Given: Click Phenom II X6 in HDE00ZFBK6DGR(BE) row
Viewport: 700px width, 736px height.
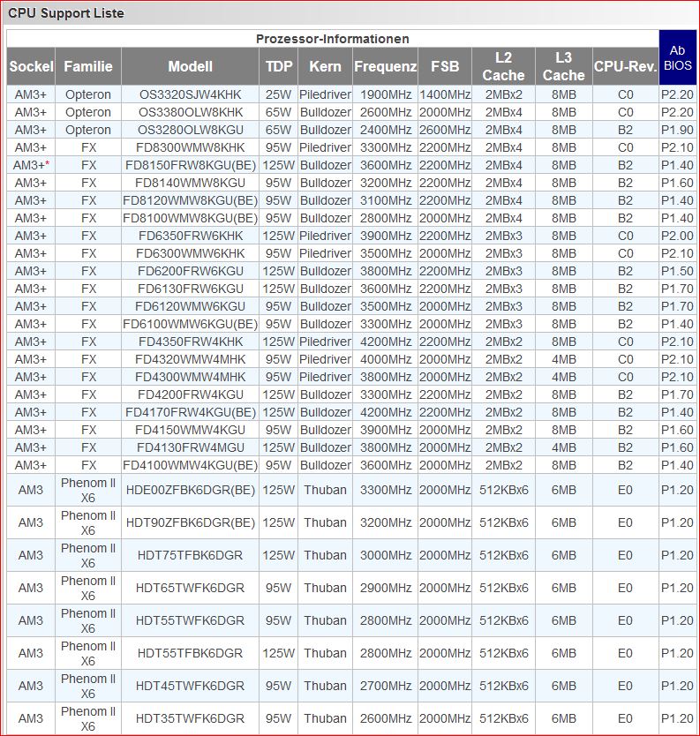Looking at the screenshot, I should pyautogui.click(x=88, y=490).
